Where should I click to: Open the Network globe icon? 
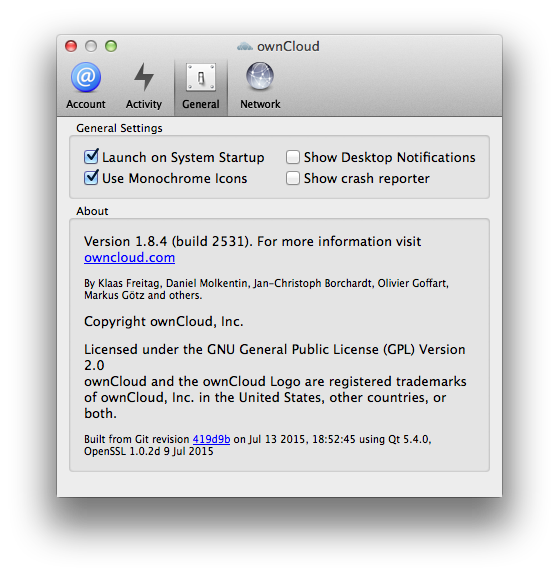tap(260, 76)
